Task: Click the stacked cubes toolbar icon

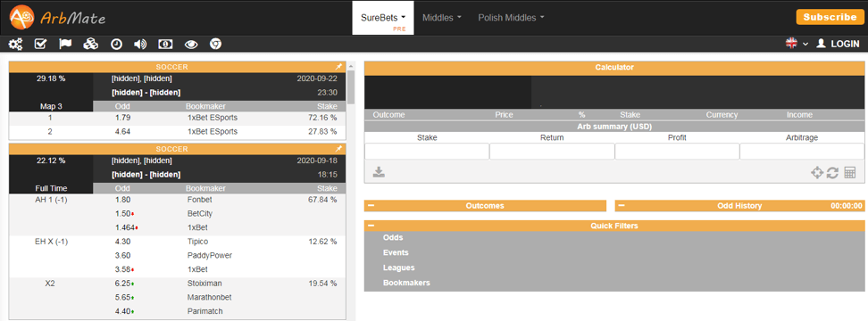Action: (x=91, y=45)
